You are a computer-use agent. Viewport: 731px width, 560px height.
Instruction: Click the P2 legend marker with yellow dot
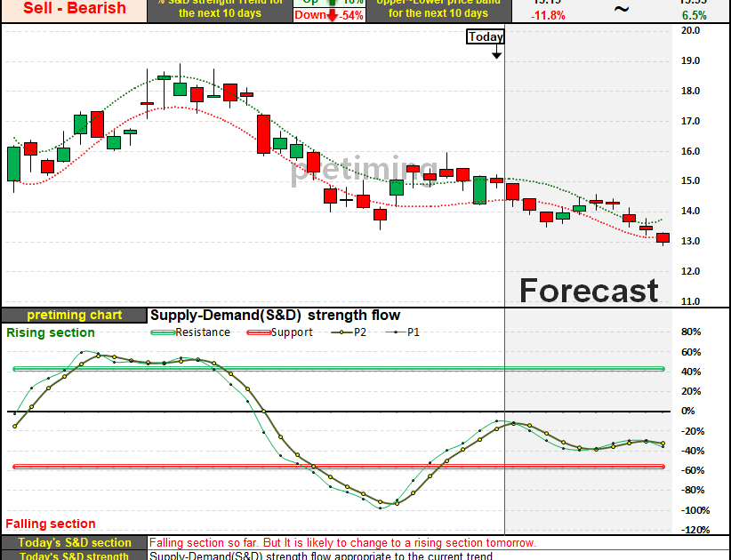point(341,332)
